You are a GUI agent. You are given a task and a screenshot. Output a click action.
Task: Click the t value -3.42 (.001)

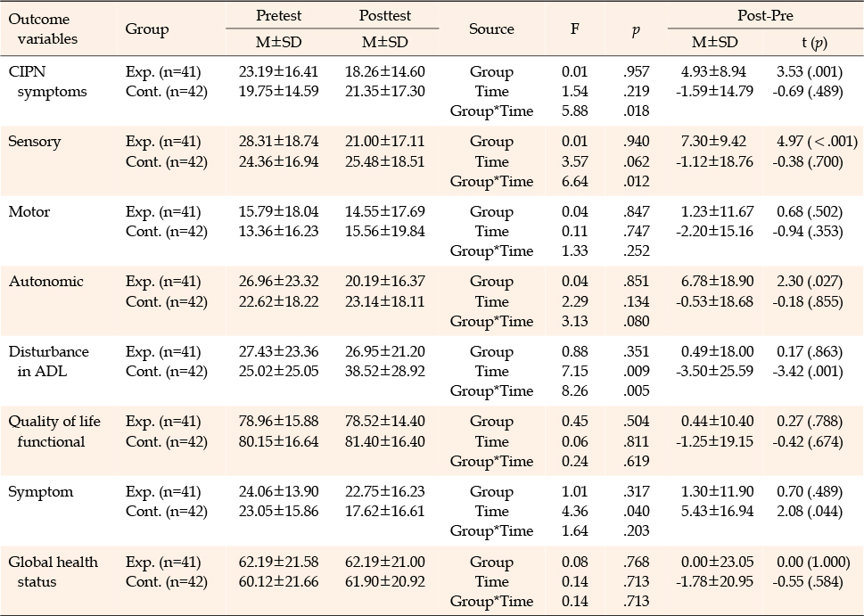[811, 371]
